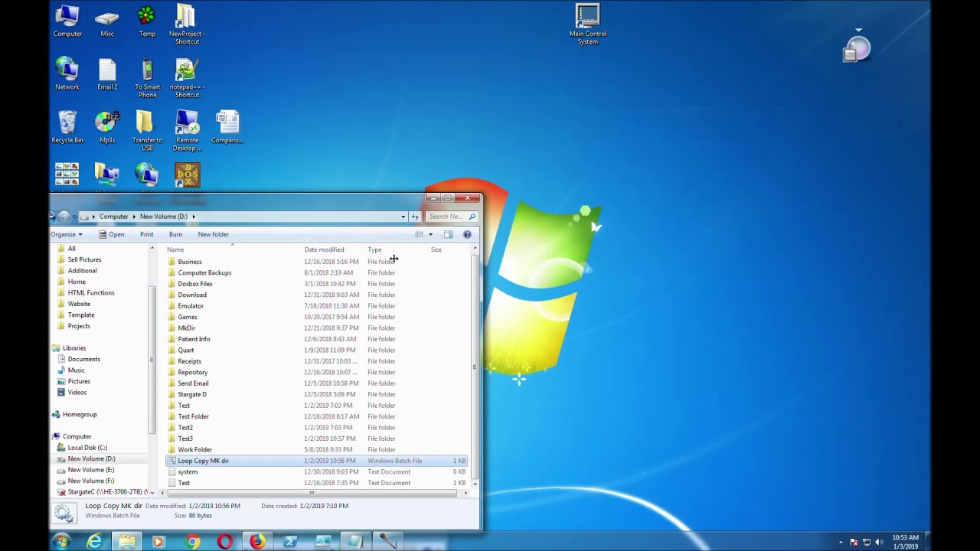
Task: Select the HTML Functions favorite folder
Action: tap(91, 293)
